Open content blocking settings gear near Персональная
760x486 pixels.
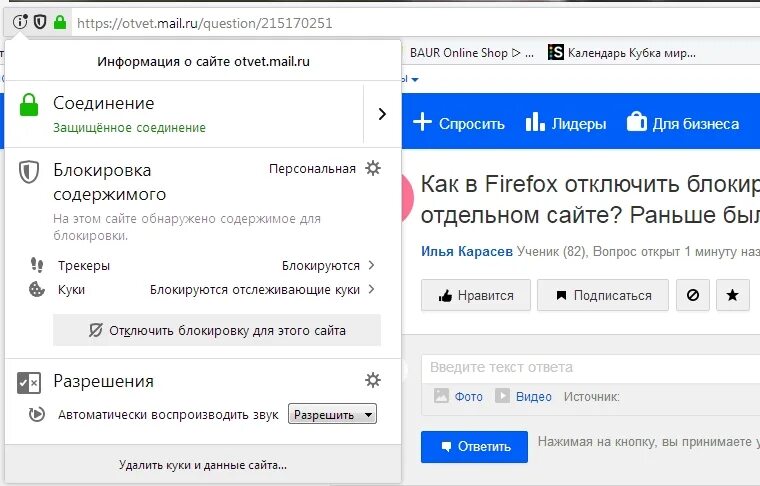[x=373, y=169]
